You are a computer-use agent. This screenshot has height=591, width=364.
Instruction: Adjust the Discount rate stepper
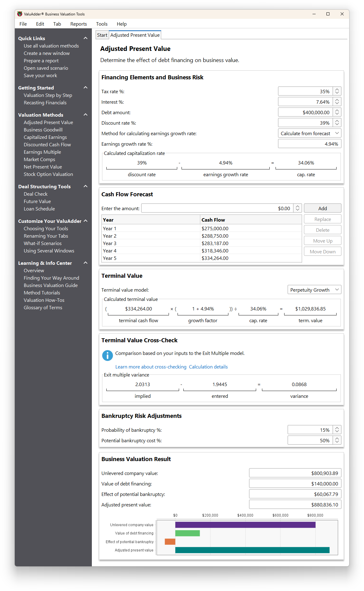[x=337, y=123]
